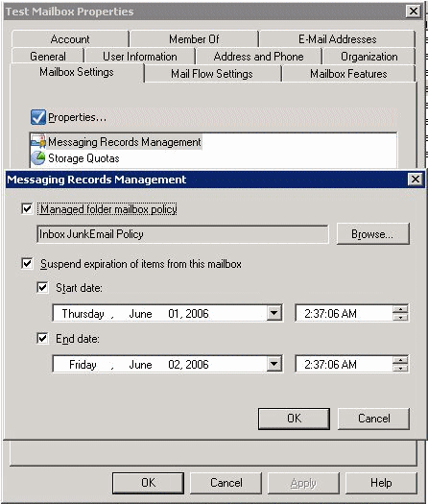Viewport: 428px width, 504px height.
Task: Select the Storage Quotas pie chart icon
Action: pyautogui.click(x=38, y=158)
